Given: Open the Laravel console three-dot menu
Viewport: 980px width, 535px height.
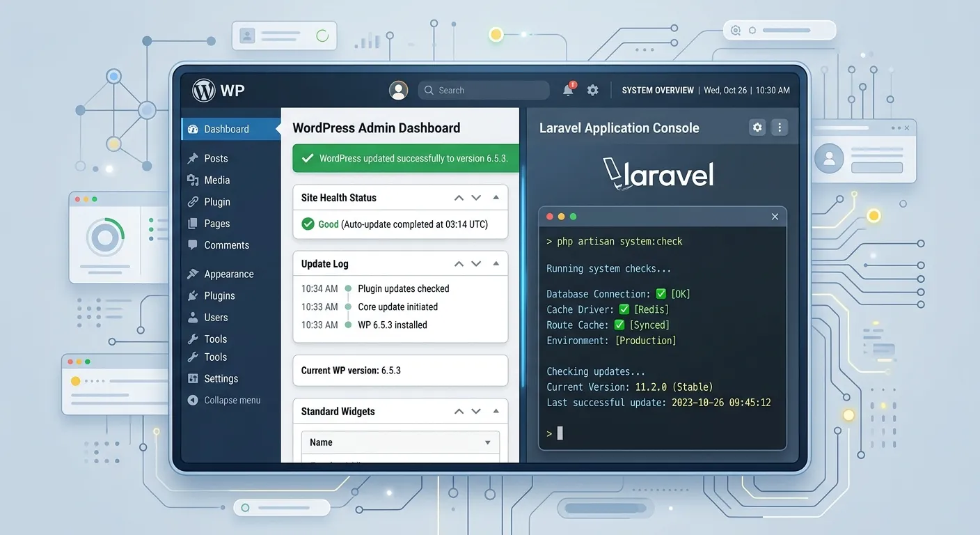Looking at the screenshot, I should (x=780, y=127).
